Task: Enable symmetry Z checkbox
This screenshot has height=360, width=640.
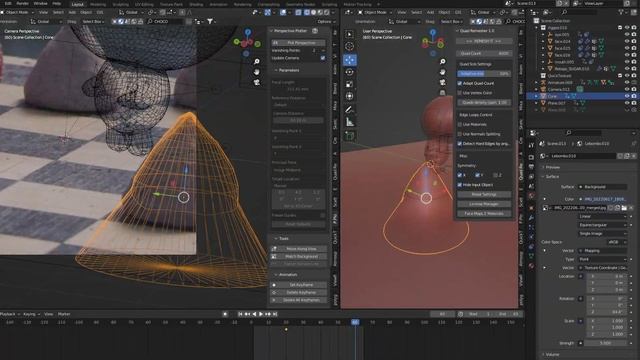Action: 495,175
